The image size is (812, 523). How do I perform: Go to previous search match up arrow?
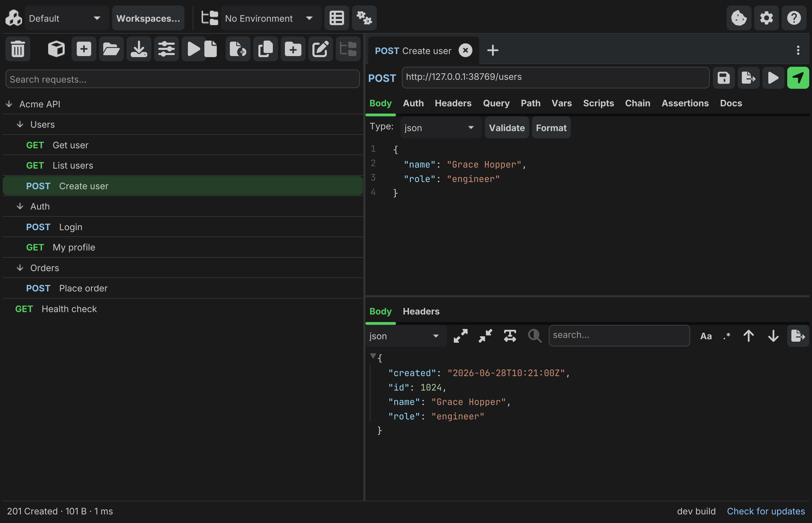point(748,336)
